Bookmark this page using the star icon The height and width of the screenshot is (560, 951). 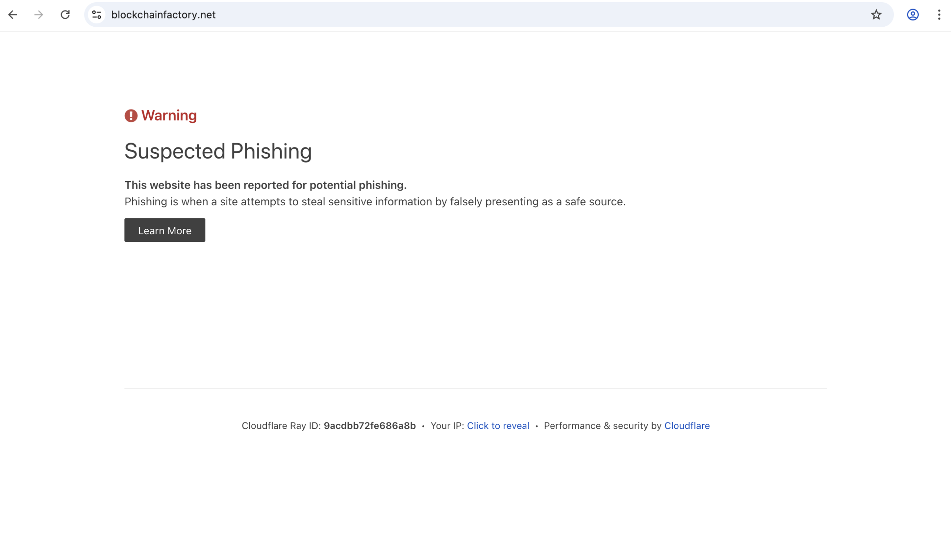click(876, 15)
